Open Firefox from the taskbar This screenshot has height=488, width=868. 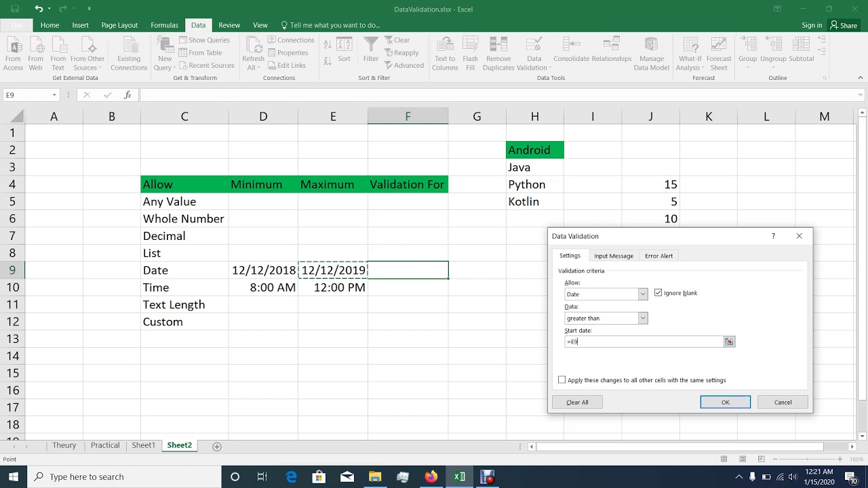point(431,476)
